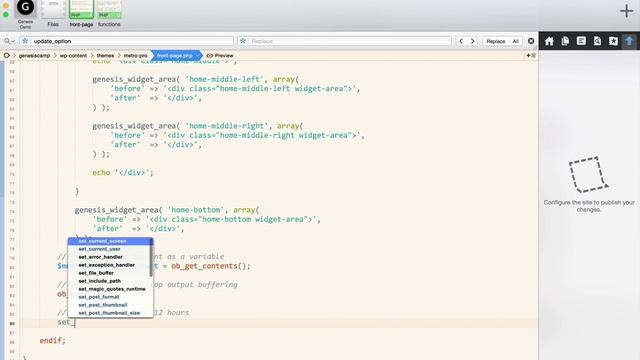Click the dashed publish placeholder icon
640x360 pixels.
point(588,175)
